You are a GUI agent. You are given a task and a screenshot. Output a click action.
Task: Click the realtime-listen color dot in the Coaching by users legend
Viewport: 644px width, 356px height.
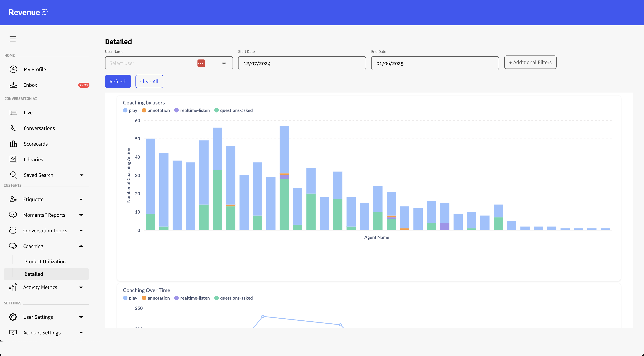[x=176, y=110]
